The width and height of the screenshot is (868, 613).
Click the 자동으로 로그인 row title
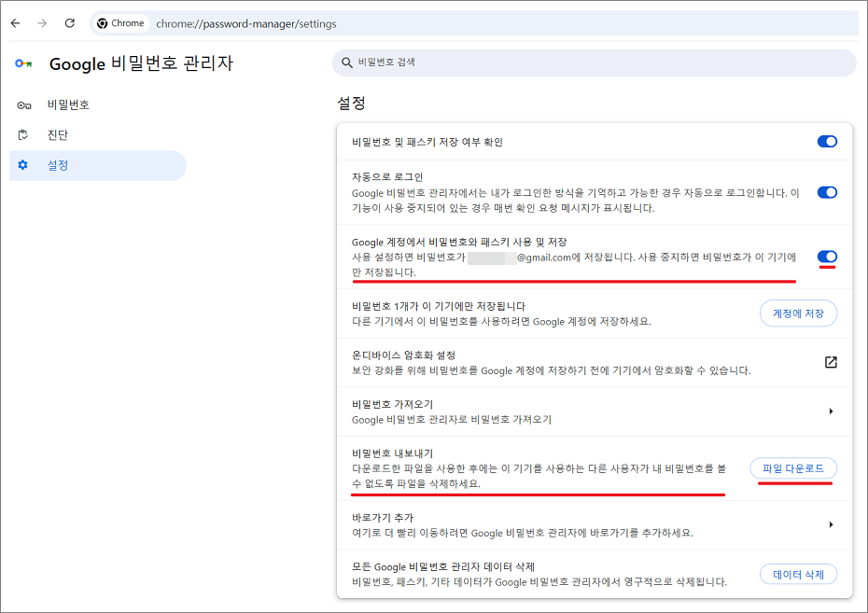point(387,177)
